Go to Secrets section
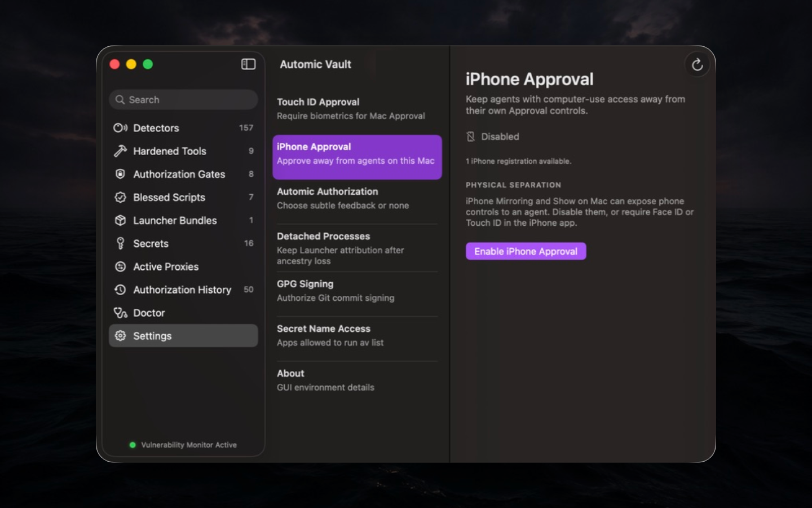The width and height of the screenshot is (812, 508). tap(183, 243)
